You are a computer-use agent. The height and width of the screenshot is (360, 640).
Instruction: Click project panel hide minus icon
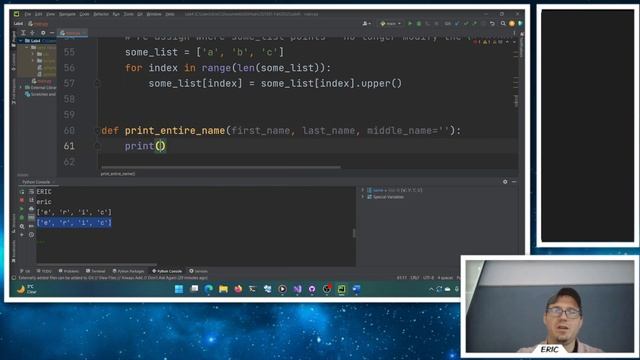point(52,33)
